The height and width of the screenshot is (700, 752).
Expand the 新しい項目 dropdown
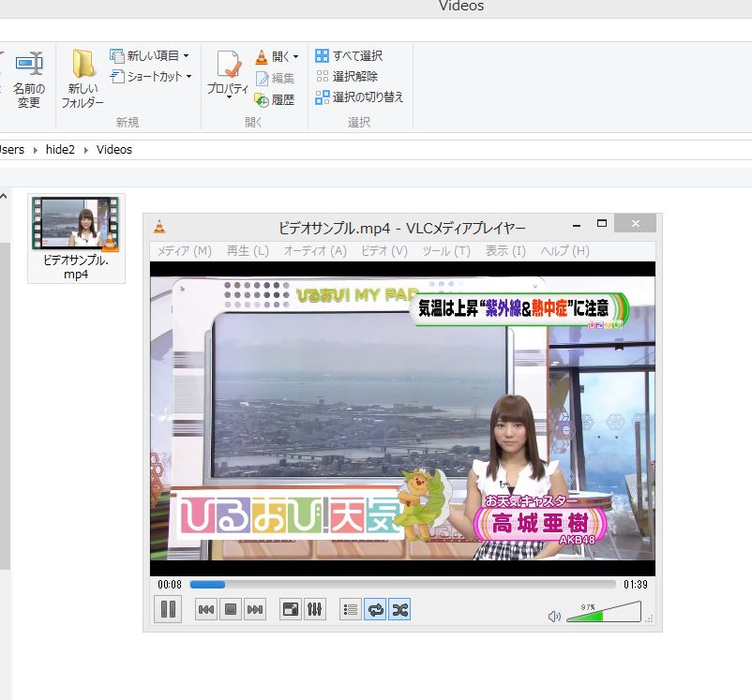186,56
